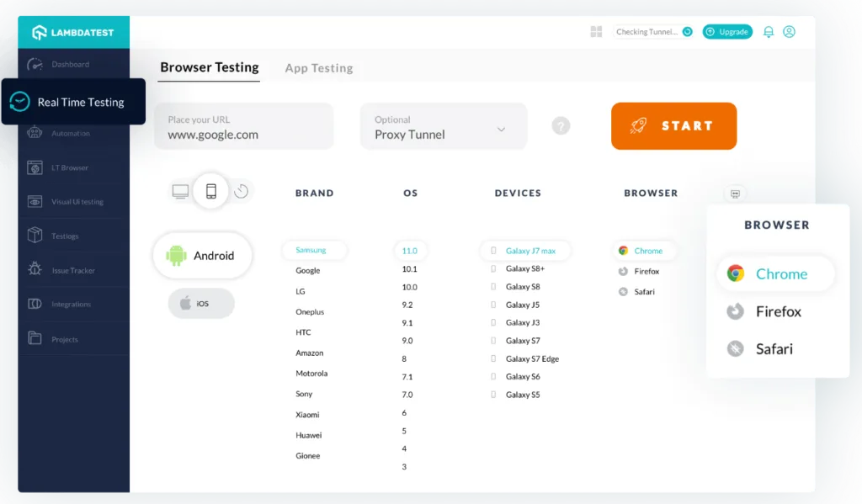
Task: Select the iOS platform option
Action: (201, 304)
